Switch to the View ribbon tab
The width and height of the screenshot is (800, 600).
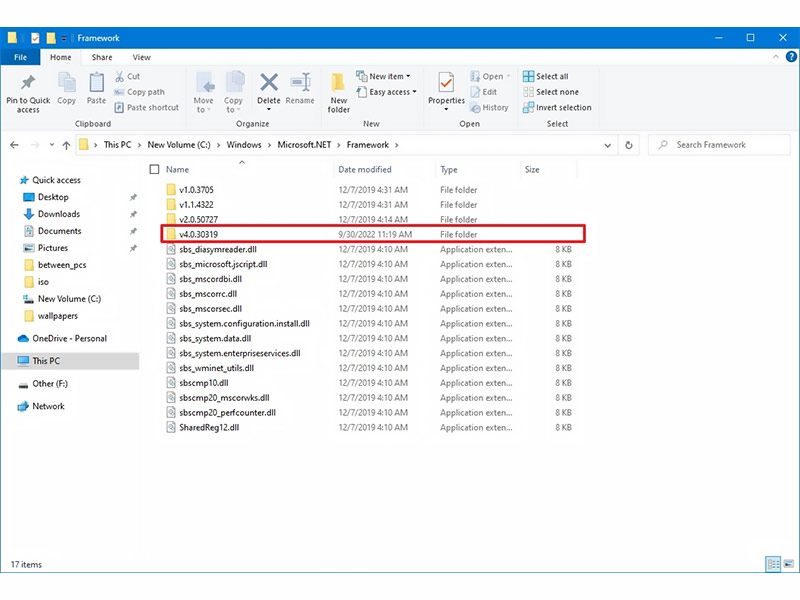141,57
